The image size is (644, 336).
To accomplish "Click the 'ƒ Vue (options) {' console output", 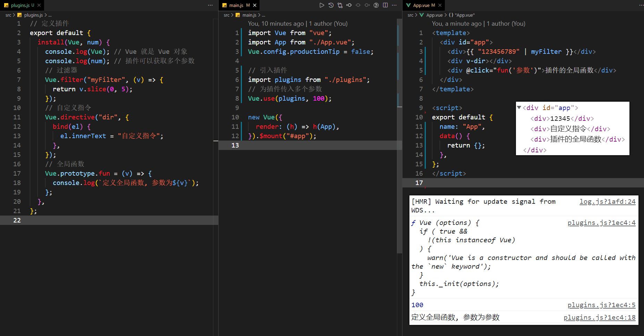I will coord(445,222).
